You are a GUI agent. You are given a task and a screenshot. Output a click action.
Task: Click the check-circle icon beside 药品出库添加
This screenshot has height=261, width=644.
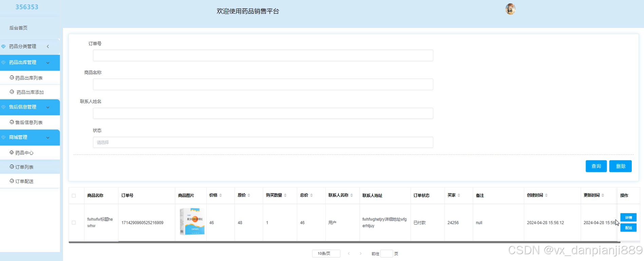[x=12, y=92]
